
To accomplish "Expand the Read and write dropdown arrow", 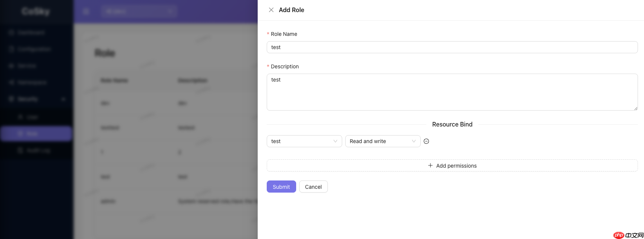I will (x=413, y=141).
